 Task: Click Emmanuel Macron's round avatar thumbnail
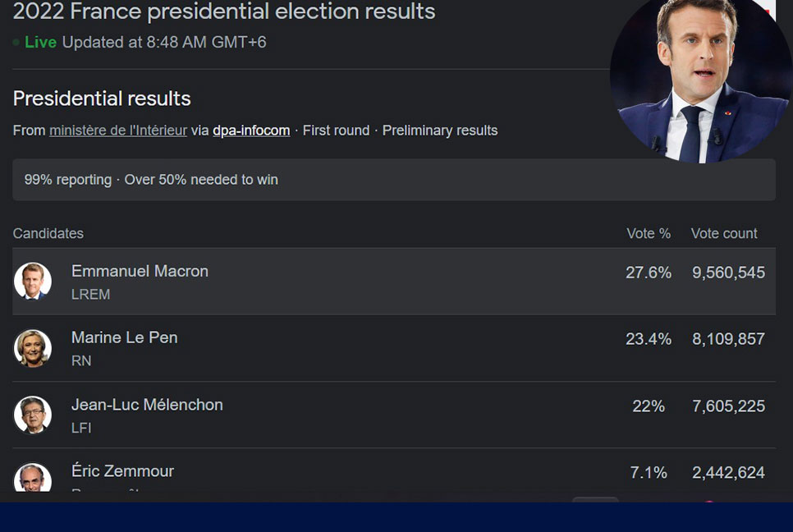click(33, 281)
